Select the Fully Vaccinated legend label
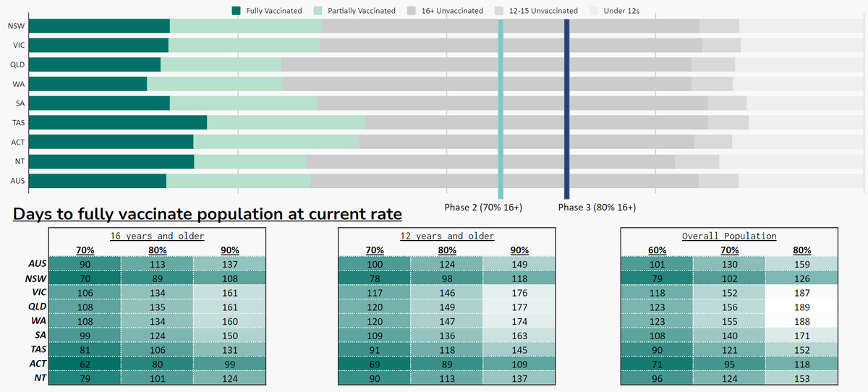Image resolution: width=868 pixels, height=392 pixels. click(273, 11)
